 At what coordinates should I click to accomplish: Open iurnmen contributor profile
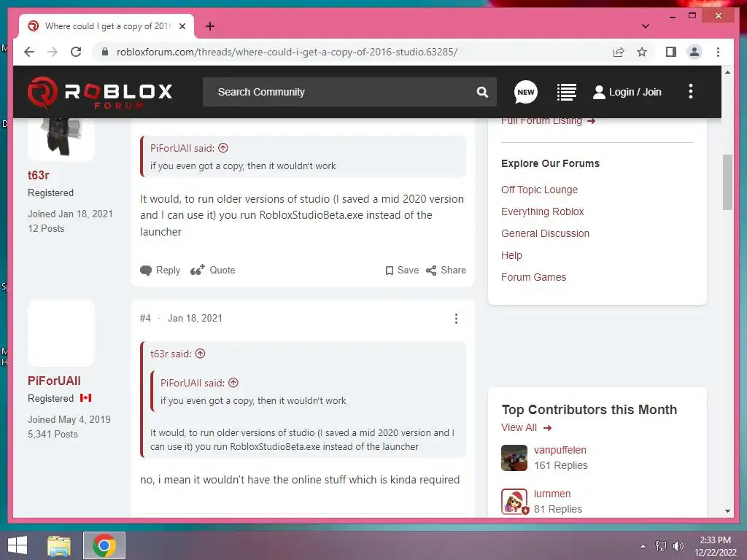coord(552,494)
